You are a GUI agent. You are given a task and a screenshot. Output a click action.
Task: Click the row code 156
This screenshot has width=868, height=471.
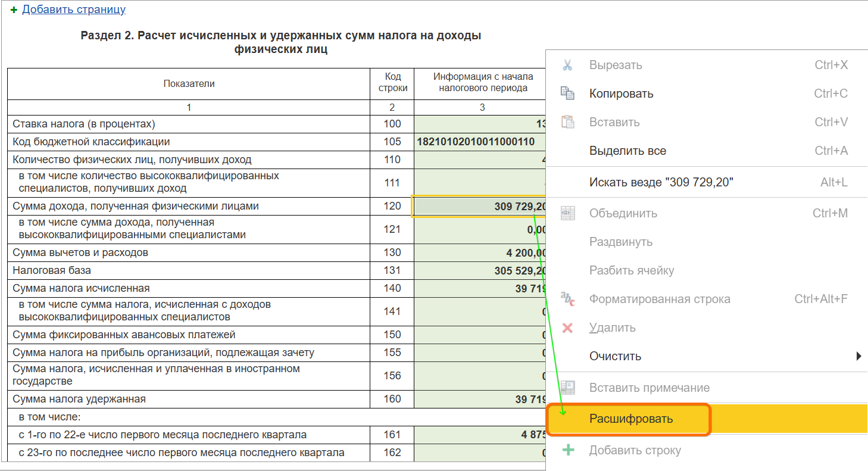pos(392,376)
